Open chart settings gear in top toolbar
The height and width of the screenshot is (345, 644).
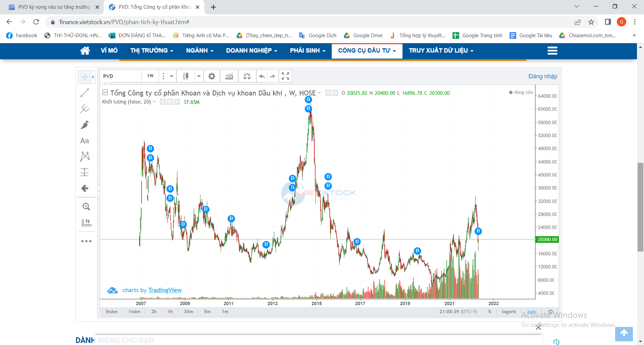click(212, 76)
